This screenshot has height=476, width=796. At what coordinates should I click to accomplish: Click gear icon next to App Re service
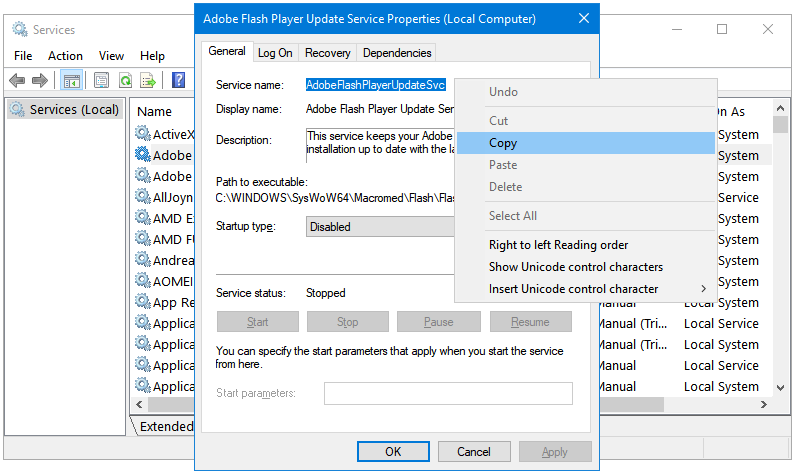pyautogui.click(x=143, y=302)
